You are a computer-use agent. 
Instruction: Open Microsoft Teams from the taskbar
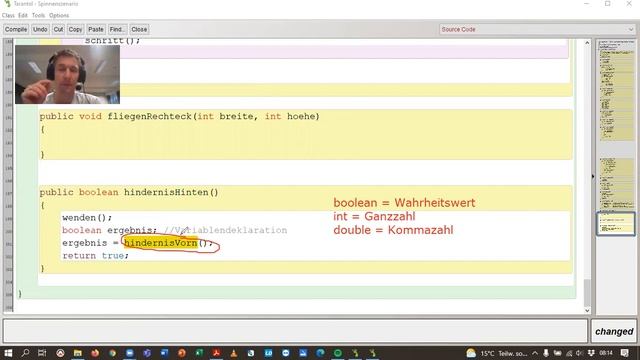147,353
